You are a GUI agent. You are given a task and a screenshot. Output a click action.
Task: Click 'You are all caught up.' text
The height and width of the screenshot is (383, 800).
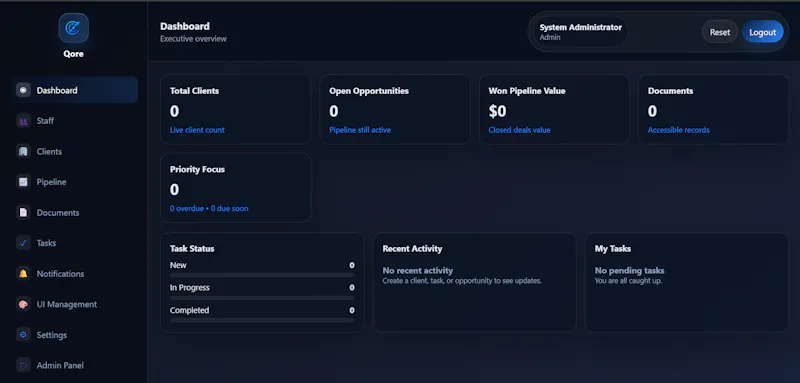click(629, 281)
